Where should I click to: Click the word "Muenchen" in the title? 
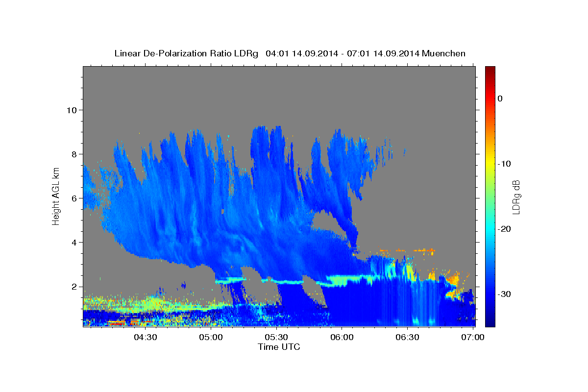pos(443,53)
